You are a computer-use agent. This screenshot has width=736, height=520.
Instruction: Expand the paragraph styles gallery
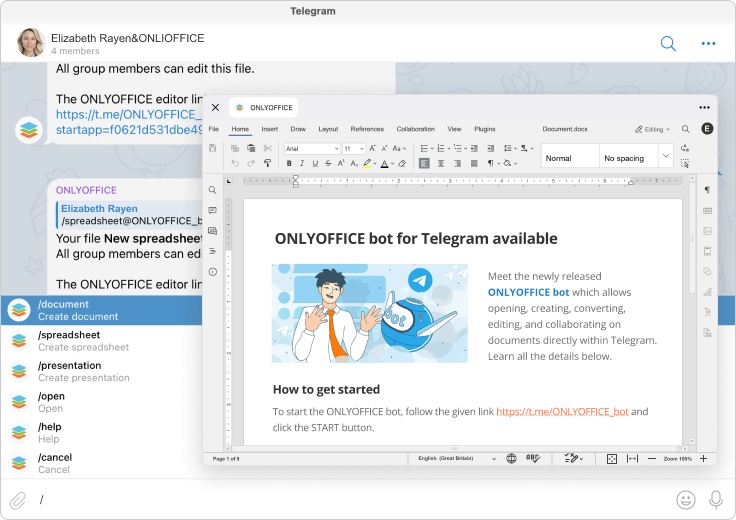pyautogui.click(x=666, y=156)
